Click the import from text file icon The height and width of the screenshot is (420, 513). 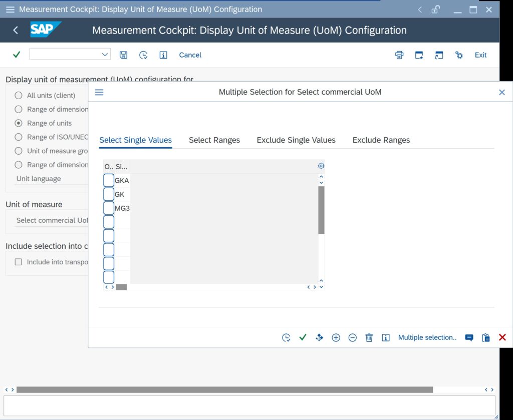[x=469, y=337]
